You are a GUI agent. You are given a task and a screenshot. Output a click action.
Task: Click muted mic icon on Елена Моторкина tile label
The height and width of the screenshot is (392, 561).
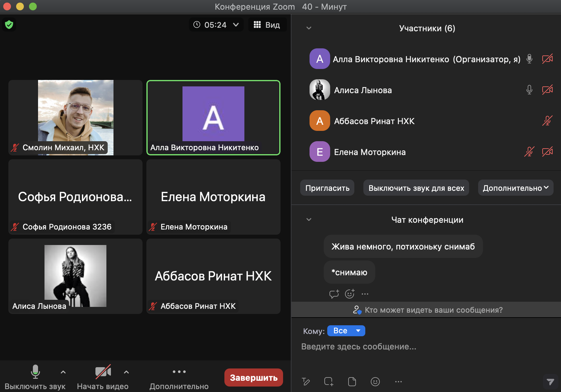click(153, 227)
